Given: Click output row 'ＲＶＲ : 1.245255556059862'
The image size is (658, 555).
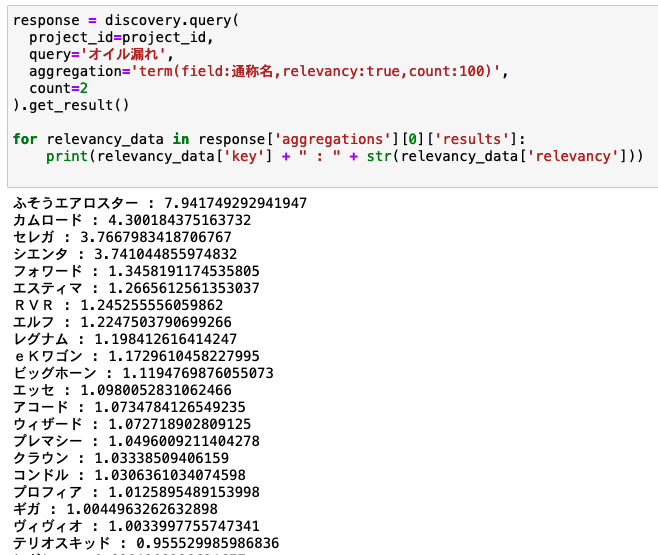Looking at the screenshot, I should tap(118, 305).
